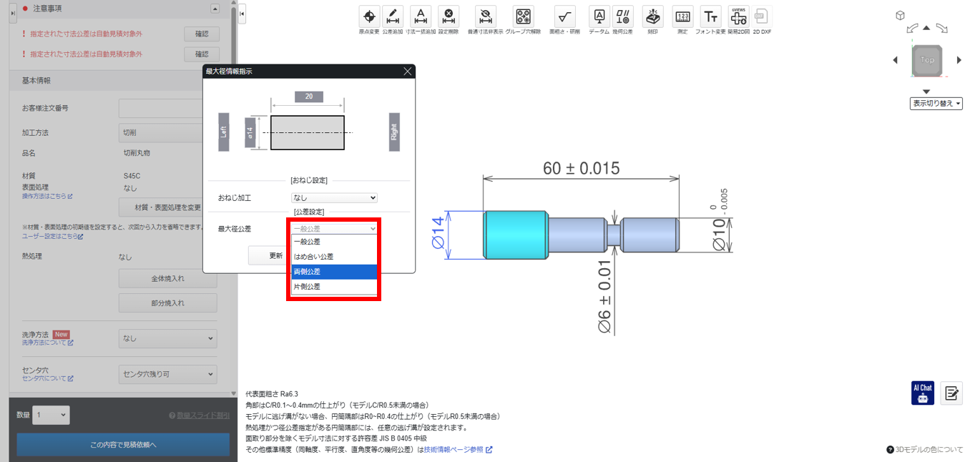Rotate view clockwise with curved arrow
This screenshot has height=462, width=980.
941,29
